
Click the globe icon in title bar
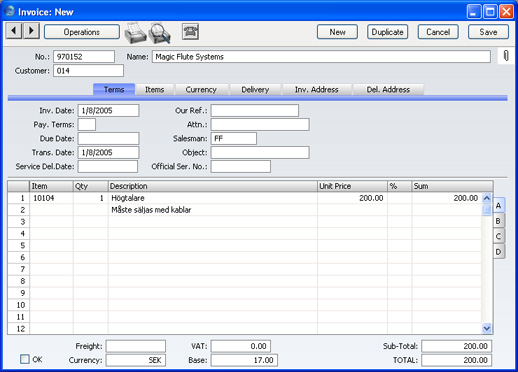pyautogui.click(x=9, y=11)
